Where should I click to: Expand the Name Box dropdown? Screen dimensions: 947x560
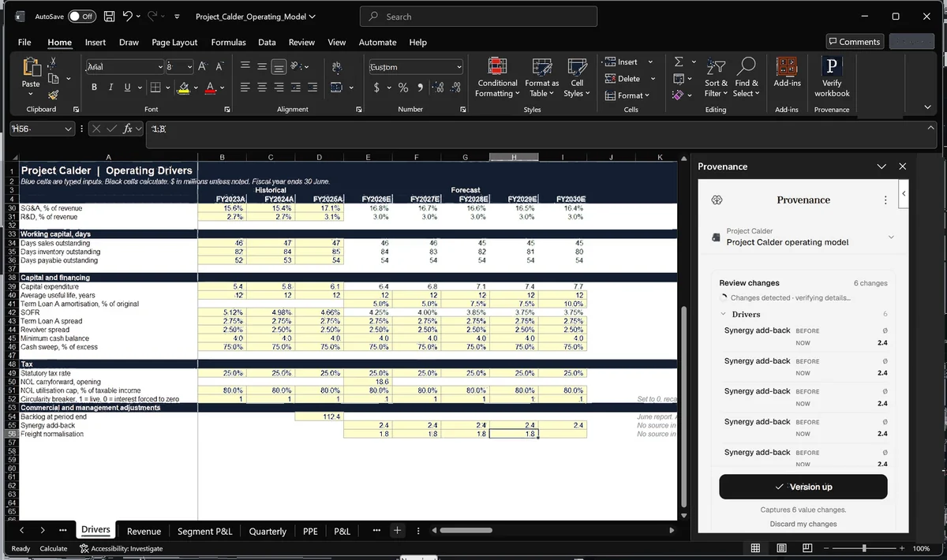click(x=68, y=129)
